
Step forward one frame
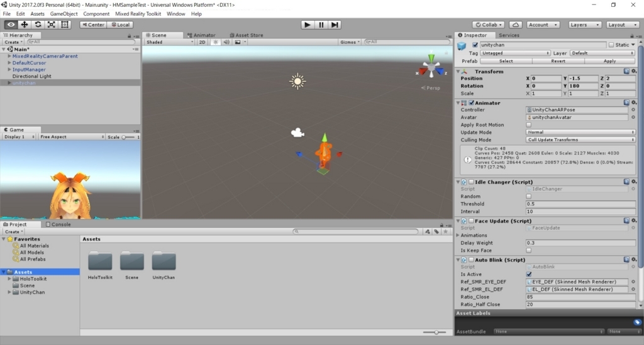335,25
